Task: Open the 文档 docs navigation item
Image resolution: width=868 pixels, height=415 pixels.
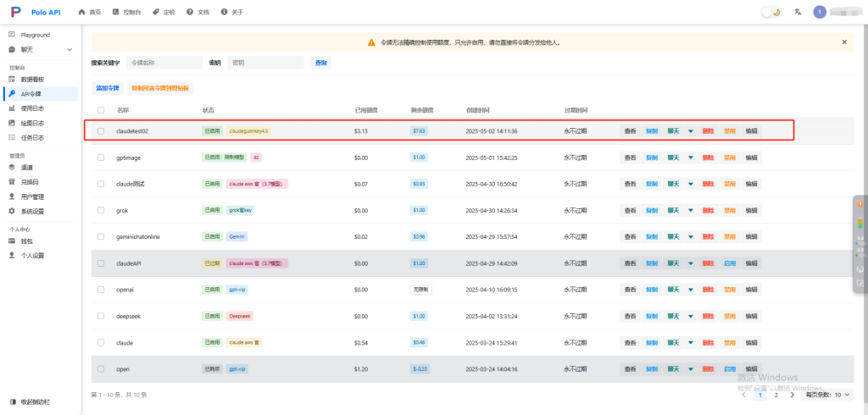Action: coord(198,12)
